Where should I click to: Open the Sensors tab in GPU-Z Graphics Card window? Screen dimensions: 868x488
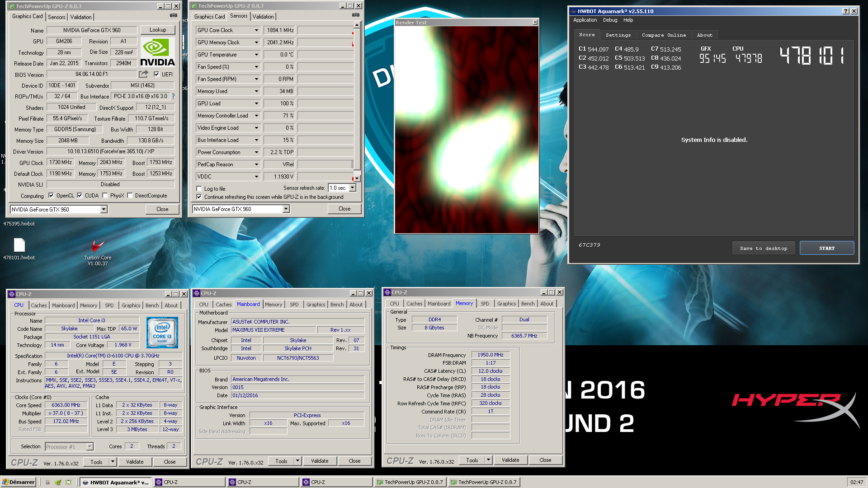(57, 17)
